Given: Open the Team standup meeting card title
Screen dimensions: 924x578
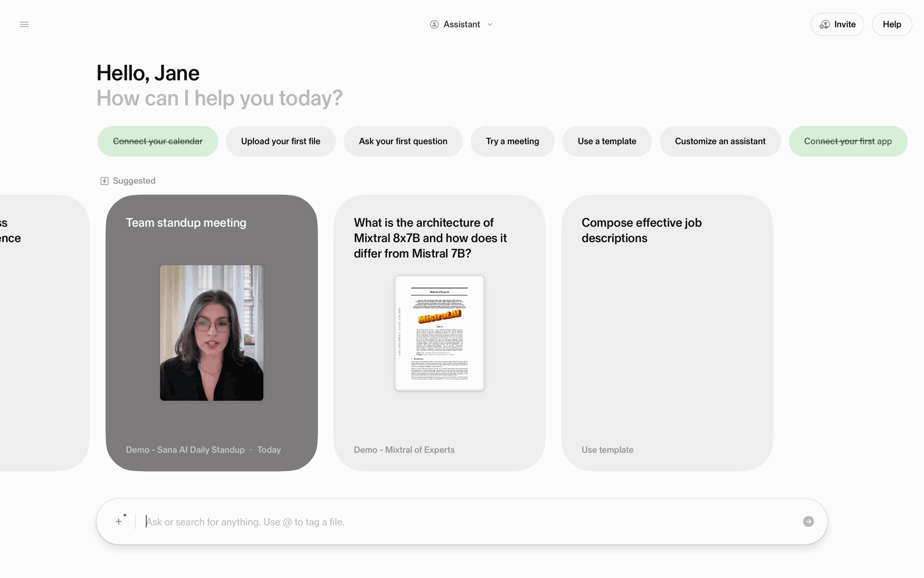Looking at the screenshot, I should tap(186, 223).
